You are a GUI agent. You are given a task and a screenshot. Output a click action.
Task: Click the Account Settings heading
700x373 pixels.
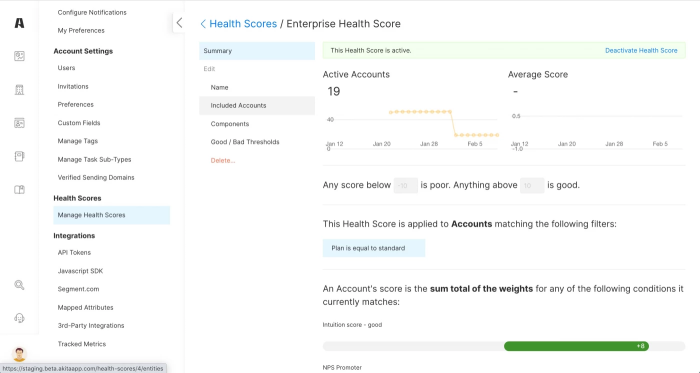(x=83, y=51)
